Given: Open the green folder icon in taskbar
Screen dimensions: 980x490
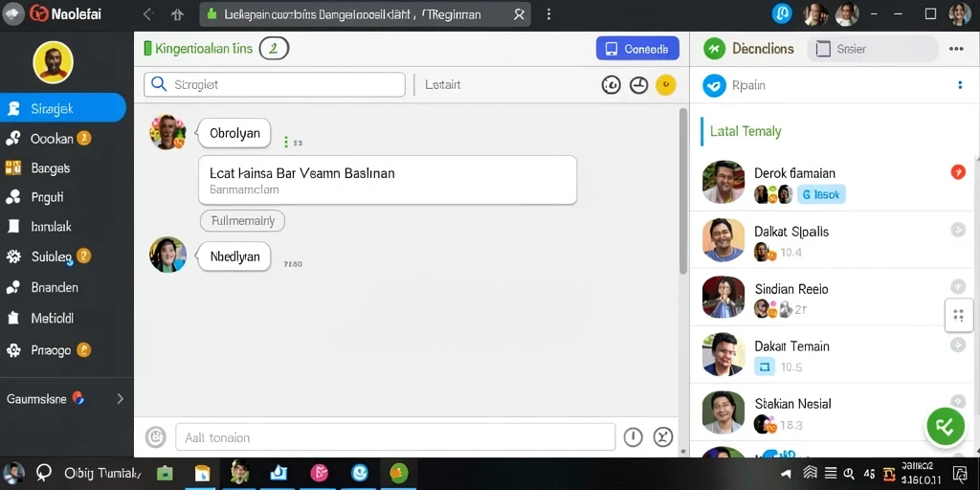Looking at the screenshot, I should pos(165,473).
